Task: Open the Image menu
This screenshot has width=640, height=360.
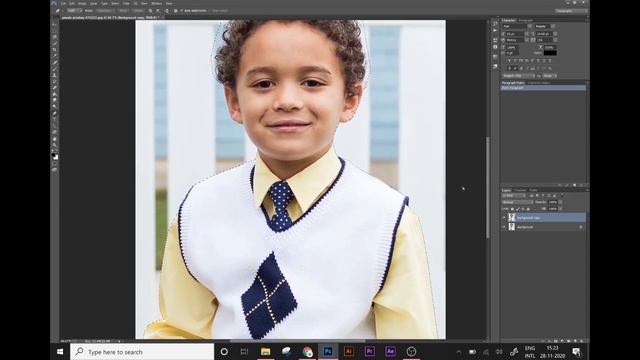Action: coord(82,3)
